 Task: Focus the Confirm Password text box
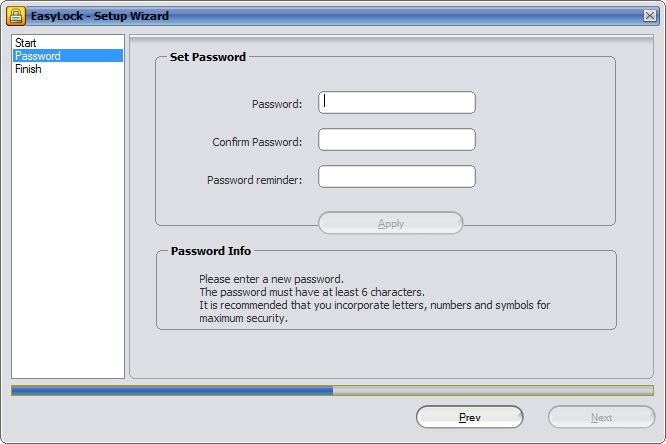pyautogui.click(x=397, y=140)
